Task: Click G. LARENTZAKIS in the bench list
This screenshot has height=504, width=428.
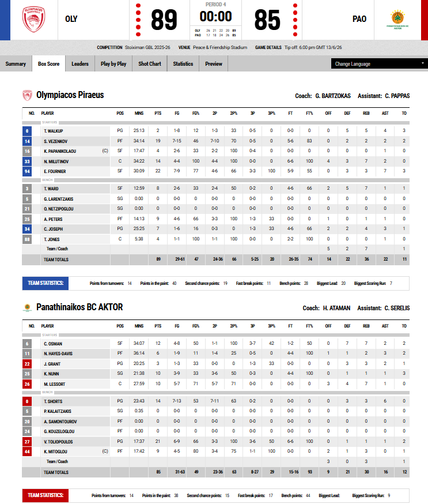Action: pos(58,199)
